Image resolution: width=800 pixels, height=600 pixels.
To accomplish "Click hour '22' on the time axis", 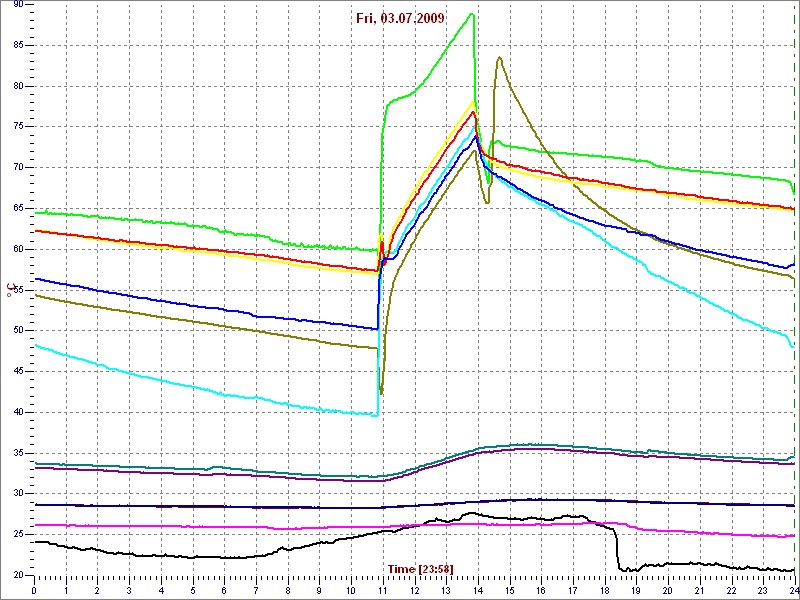I will (x=731, y=589).
